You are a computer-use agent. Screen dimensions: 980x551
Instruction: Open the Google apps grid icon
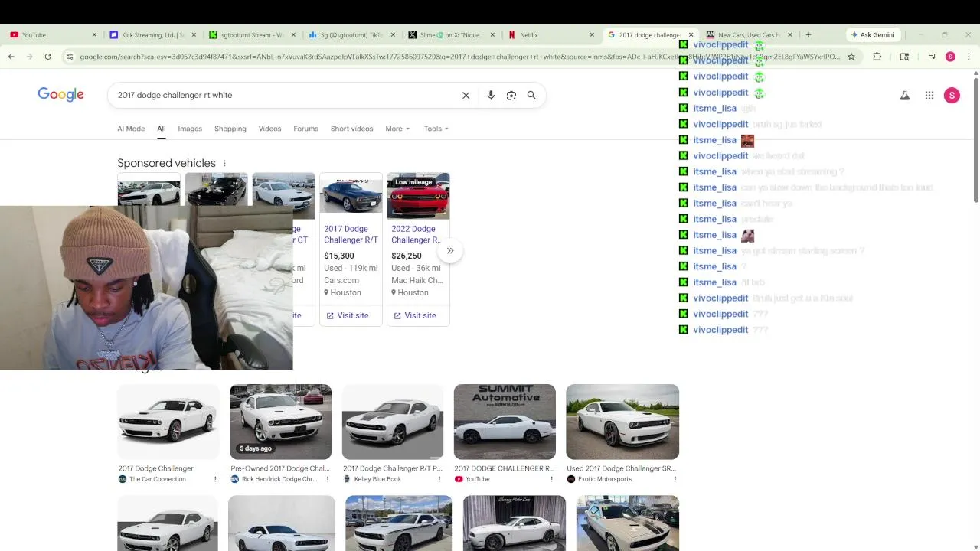(x=929, y=95)
